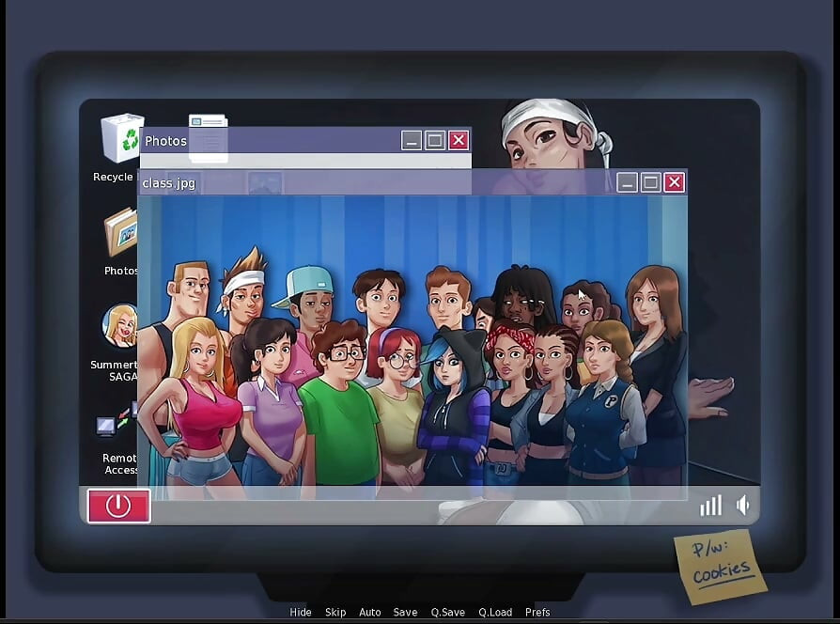840x624 pixels.
Task: Maximize the class.jpg image window
Action: (x=650, y=182)
